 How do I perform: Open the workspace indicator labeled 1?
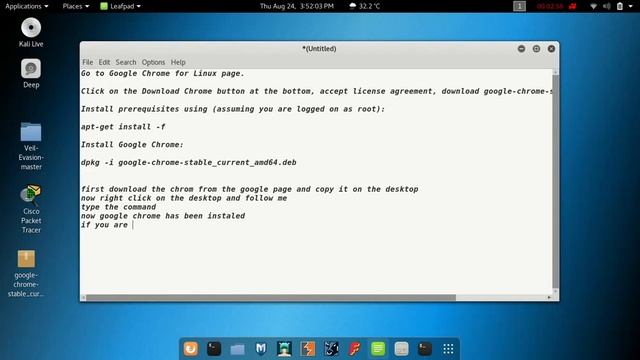pos(519,6)
